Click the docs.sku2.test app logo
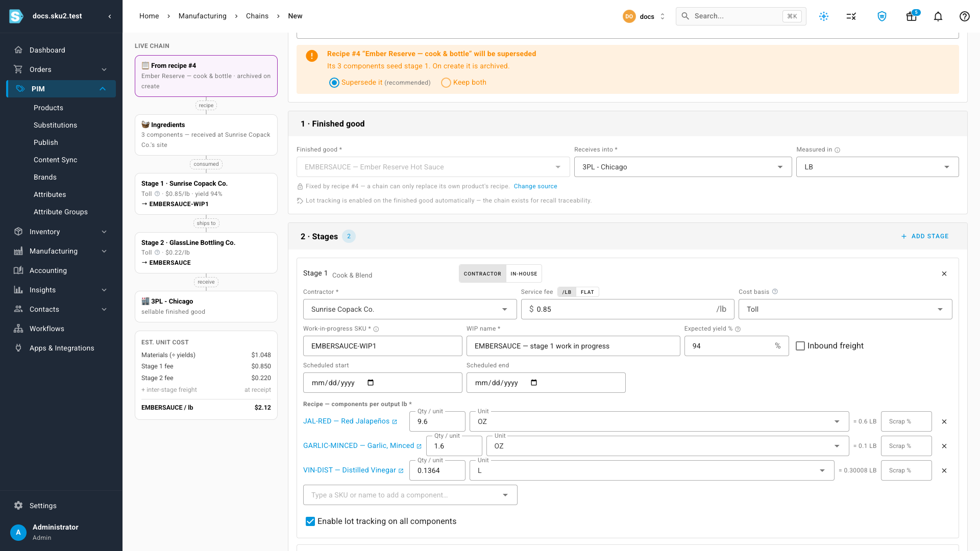 click(16, 16)
